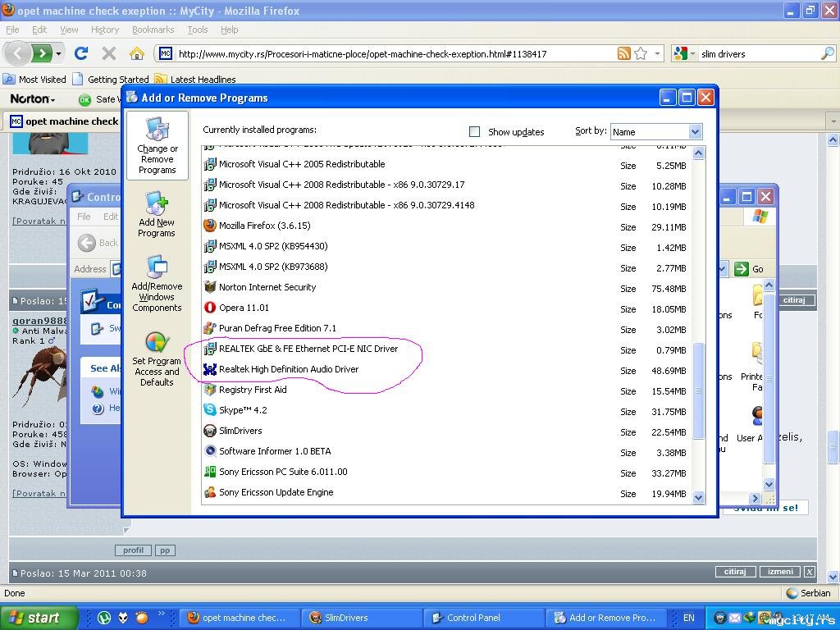
Task: Open the Firefox Bookmarks menu
Action: [153, 30]
